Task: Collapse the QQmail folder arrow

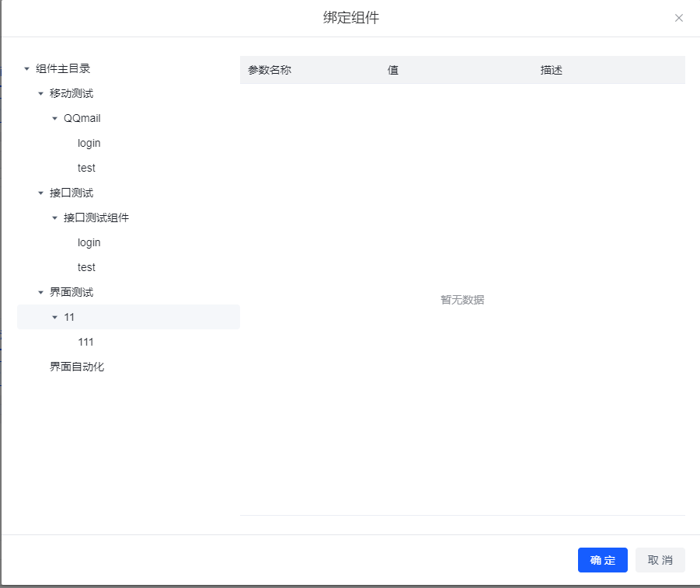Action: click(54, 118)
